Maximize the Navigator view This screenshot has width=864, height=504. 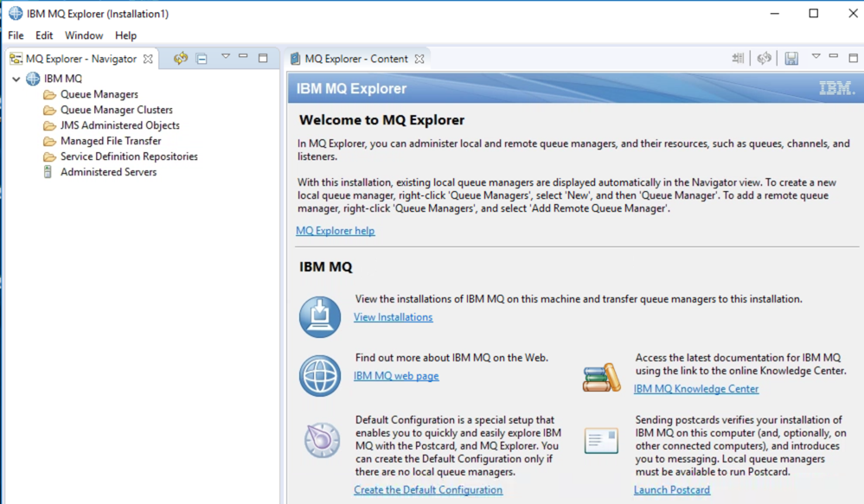[263, 58]
